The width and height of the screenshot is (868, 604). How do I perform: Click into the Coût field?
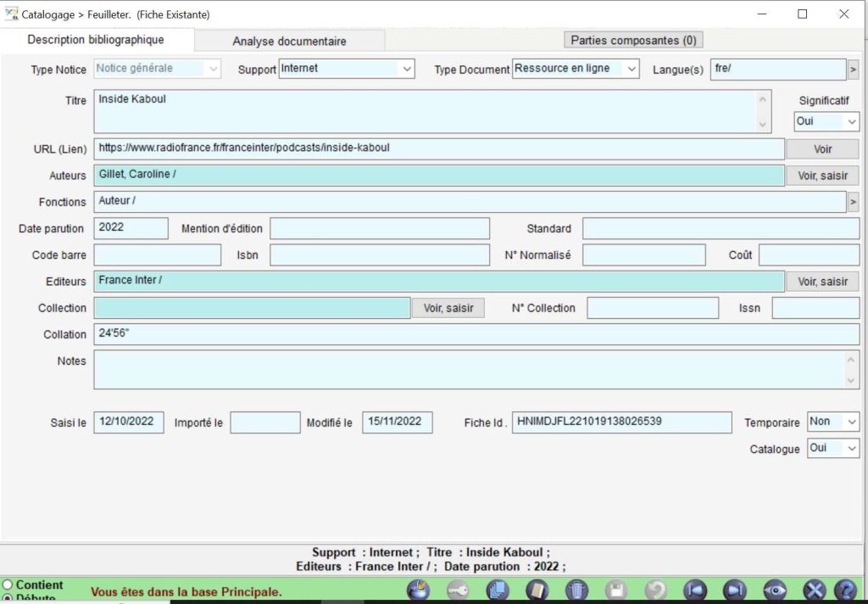(809, 254)
